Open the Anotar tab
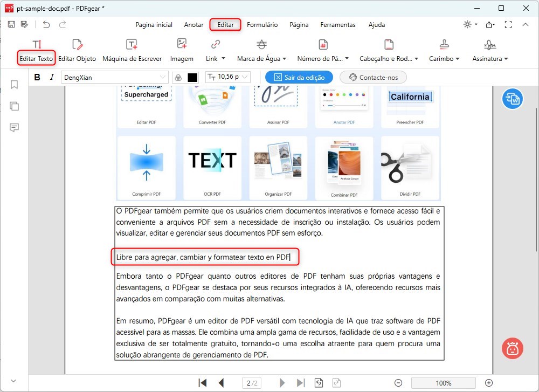539x392 pixels. click(194, 25)
